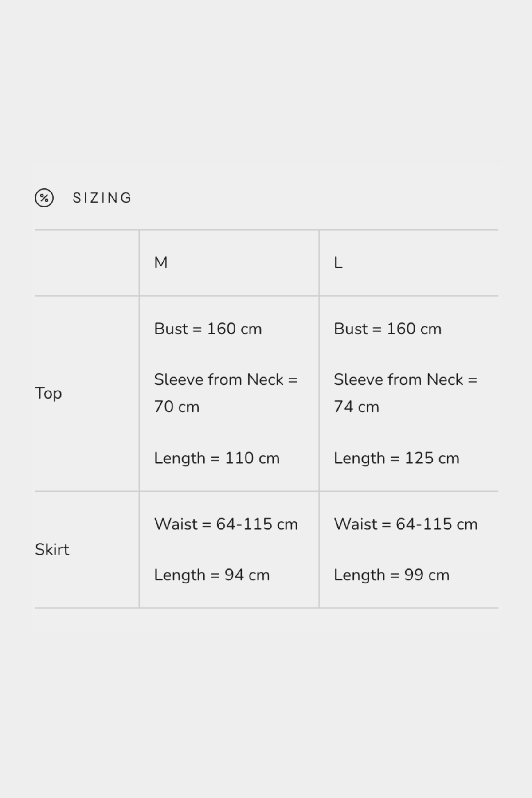Click the M size column header
This screenshot has width=532, height=798.
161,263
